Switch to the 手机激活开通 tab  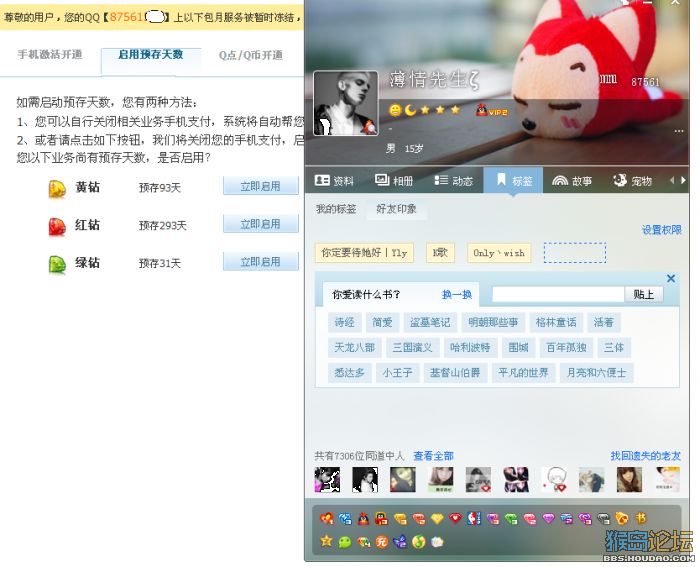(50, 54)
